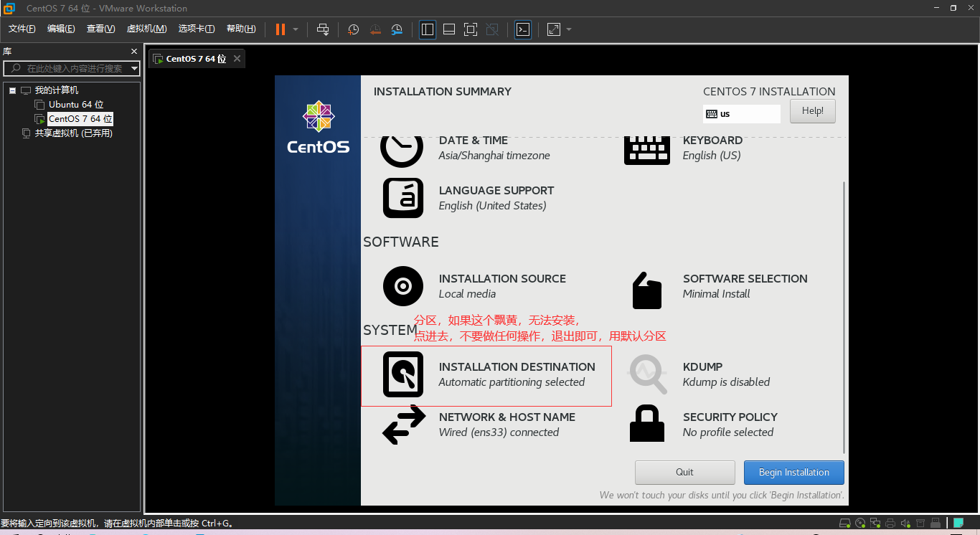Click Asia/Shanghai timezone text
This screenshot has width=980, height=535.
[x=494, y=156]
